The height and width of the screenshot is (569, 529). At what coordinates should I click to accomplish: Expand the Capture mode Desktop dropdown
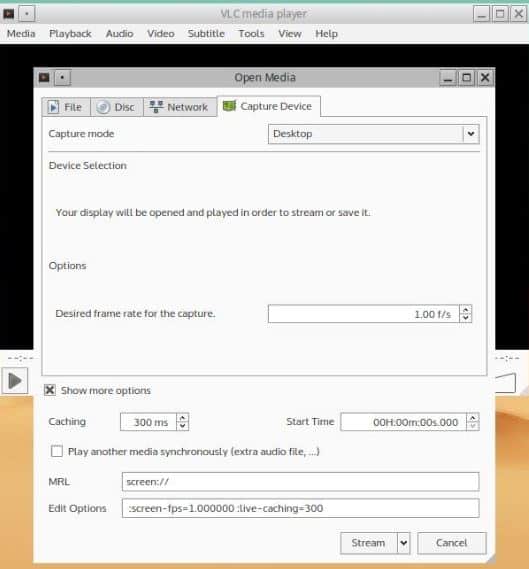471,134
